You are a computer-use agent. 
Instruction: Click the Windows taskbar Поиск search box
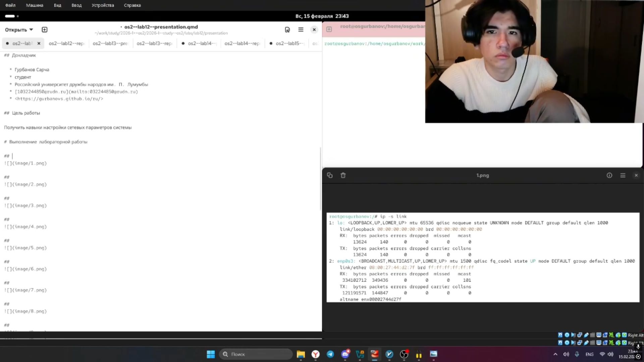[x=256, y=354]
